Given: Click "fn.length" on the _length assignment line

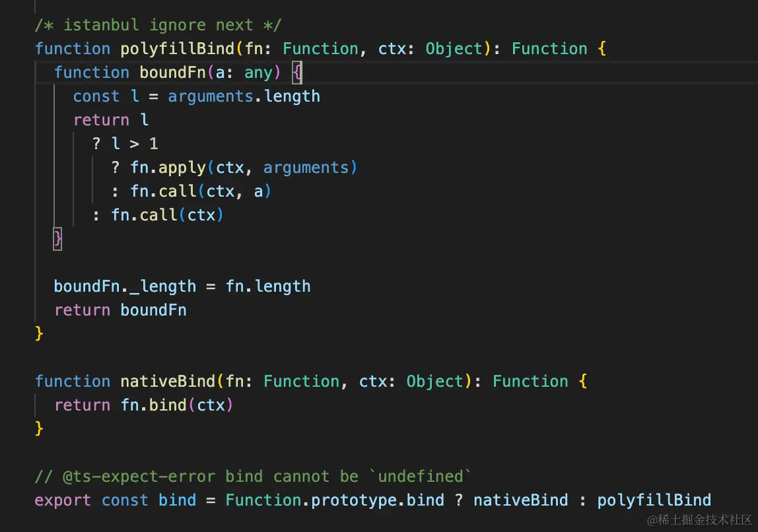Looking at the screenshot, I should pos(268,286).
